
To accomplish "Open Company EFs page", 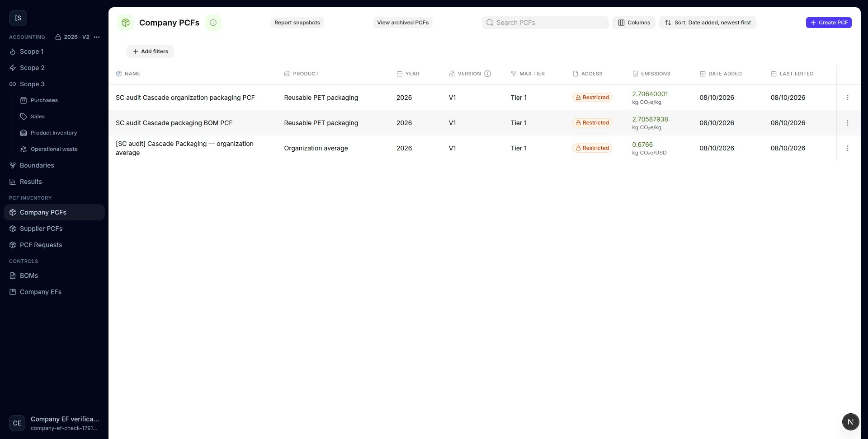I will tap(54, 292).
